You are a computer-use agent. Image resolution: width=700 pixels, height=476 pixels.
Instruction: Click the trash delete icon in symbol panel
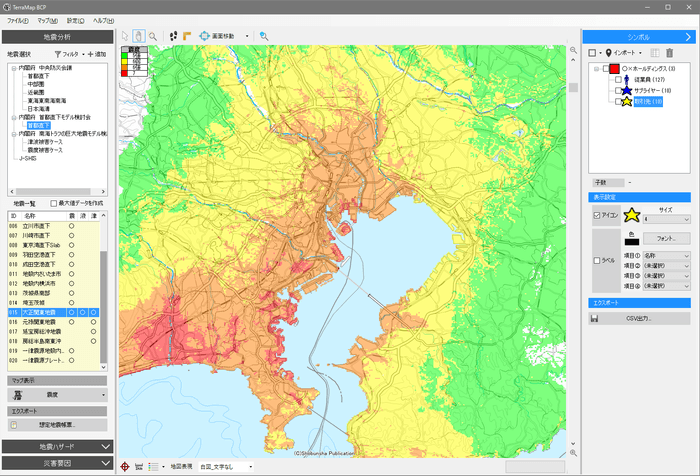tap(670, 52)
